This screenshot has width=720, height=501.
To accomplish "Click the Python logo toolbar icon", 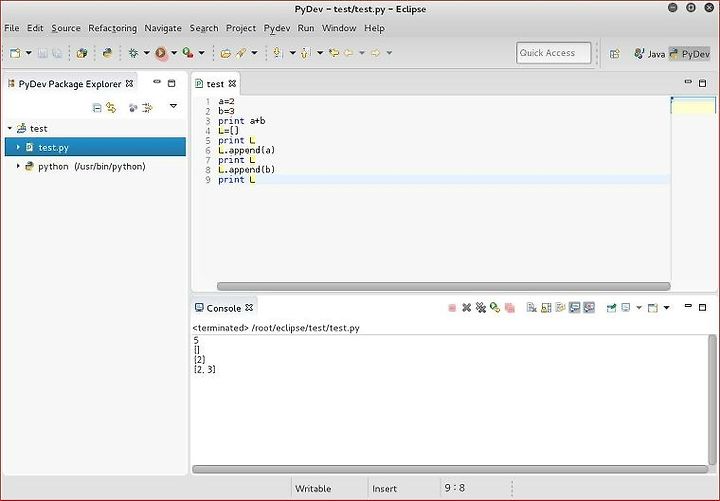I will pos(107,53).
